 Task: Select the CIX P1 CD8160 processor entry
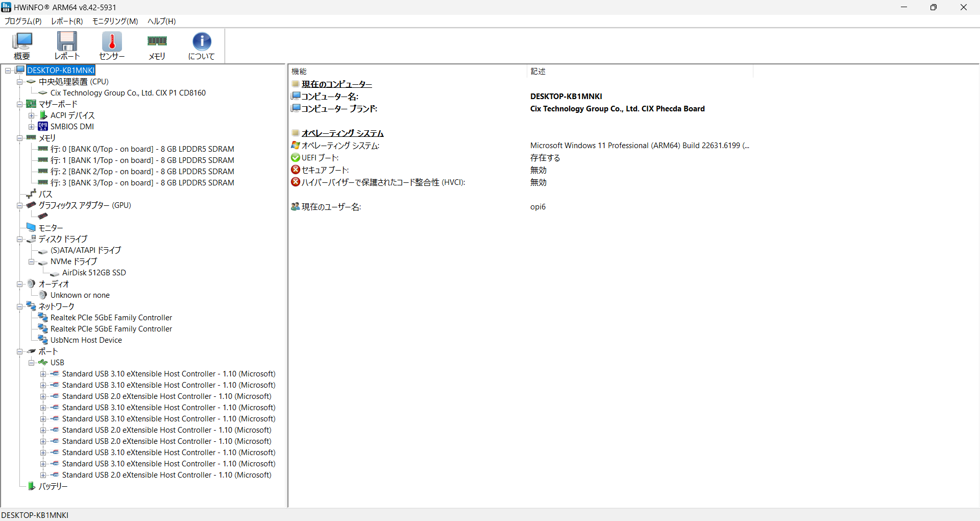pyautogui.click(x=128, y=93)
